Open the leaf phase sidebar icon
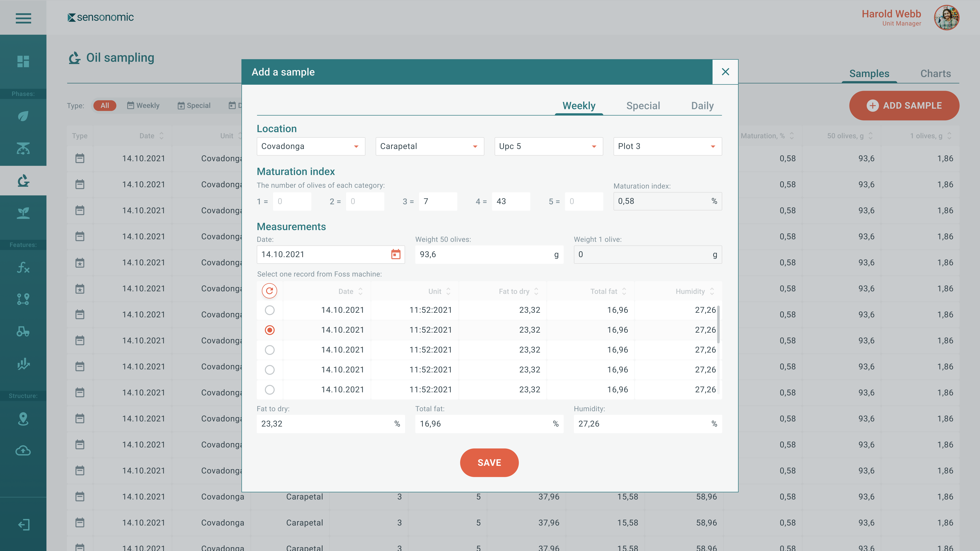This screenshot has width=980, height=551. 23,116
